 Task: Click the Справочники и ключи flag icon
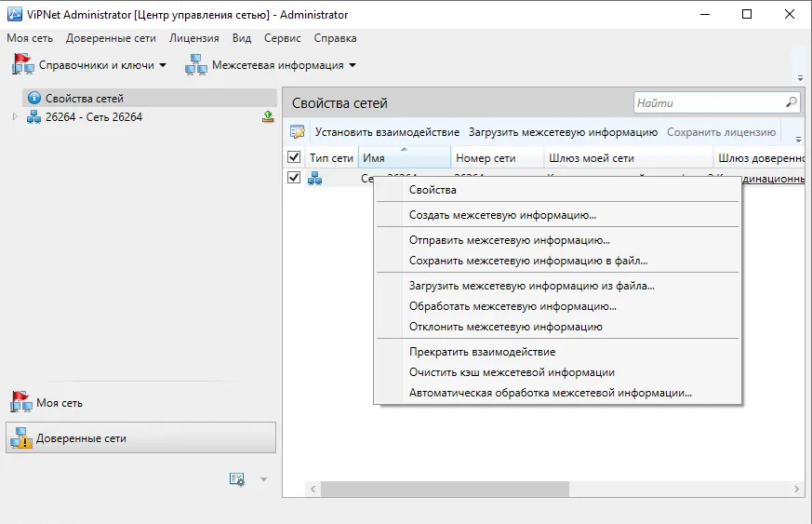point(22,64)
